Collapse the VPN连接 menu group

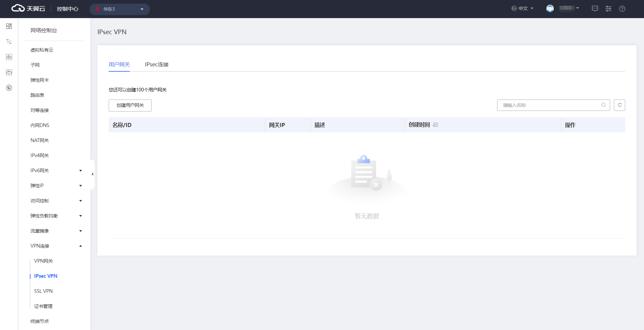click(56, 246)
